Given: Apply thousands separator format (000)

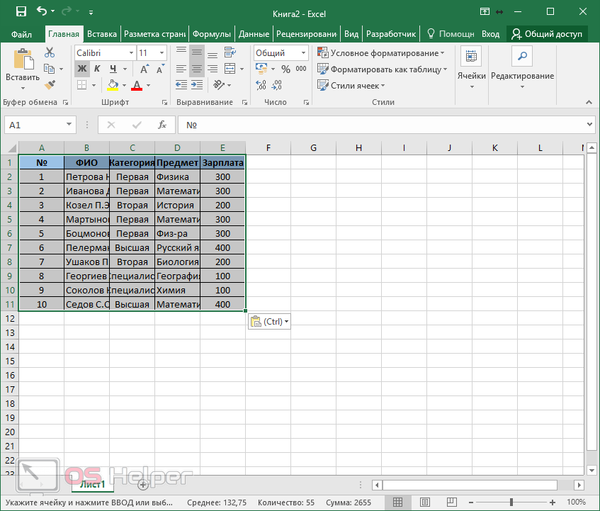Looking at the screenshot, I should tap(301, 69).
